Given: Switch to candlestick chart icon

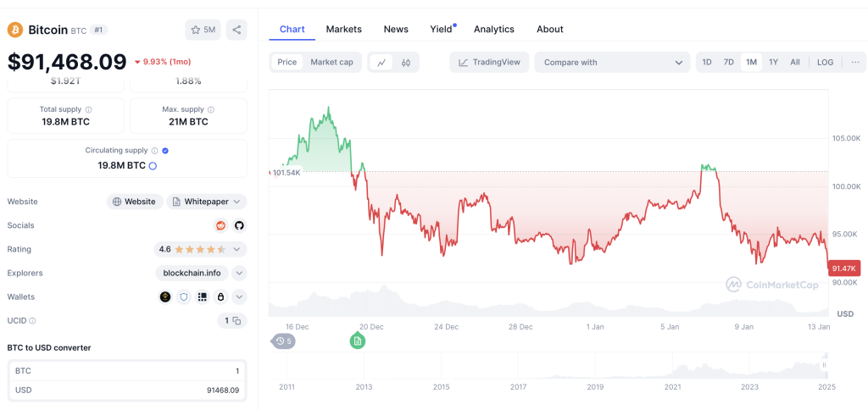Looking at the screenshot, I should click(x=406, y=63).
